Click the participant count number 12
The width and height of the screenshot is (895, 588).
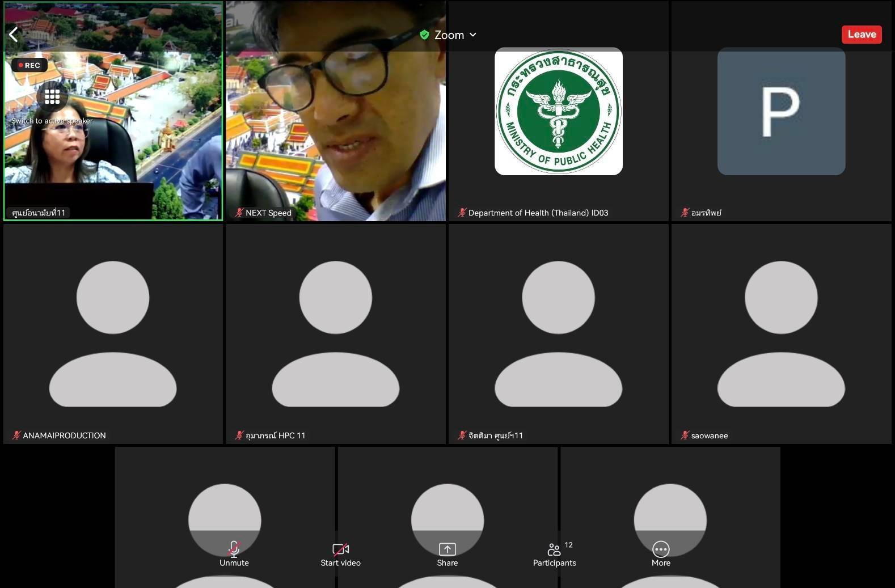[x=568, y=545]
